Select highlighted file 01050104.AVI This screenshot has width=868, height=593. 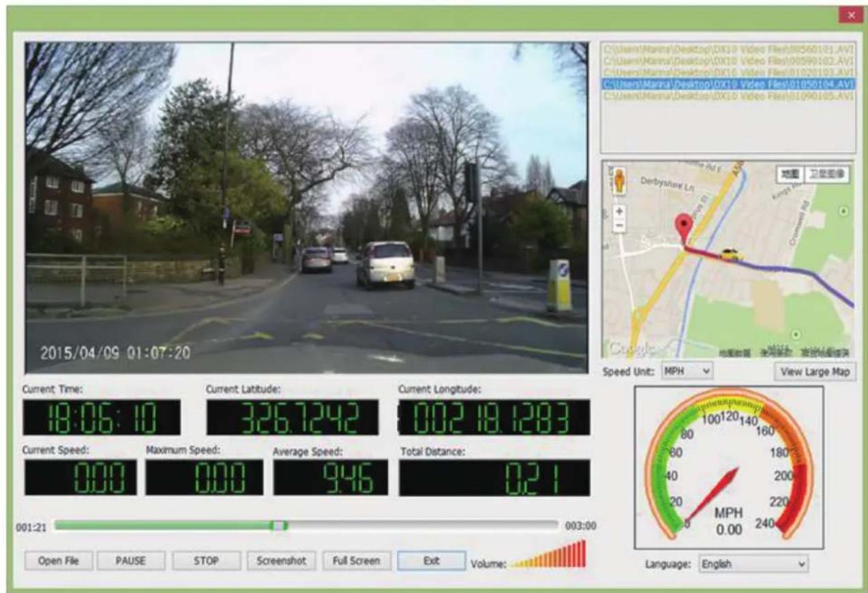tap(727, 85)
